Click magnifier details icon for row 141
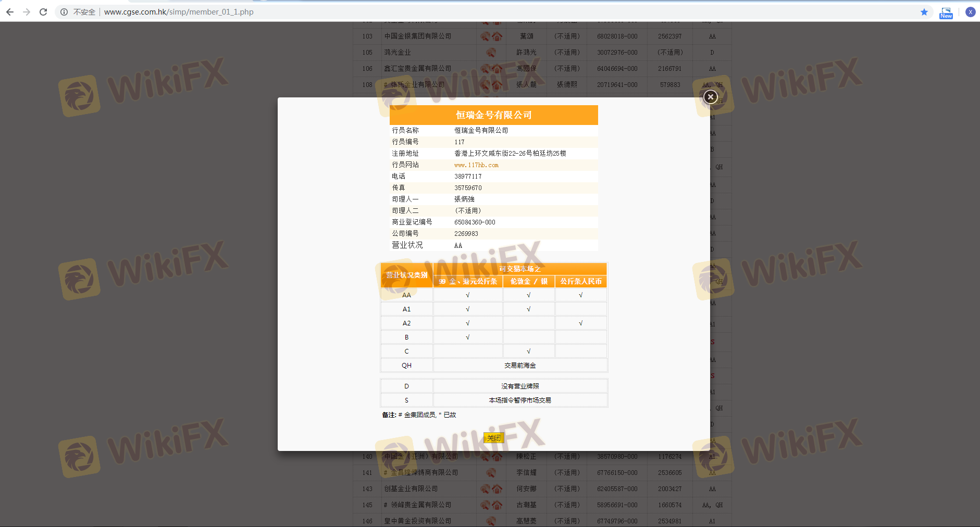 click(491, 473)
